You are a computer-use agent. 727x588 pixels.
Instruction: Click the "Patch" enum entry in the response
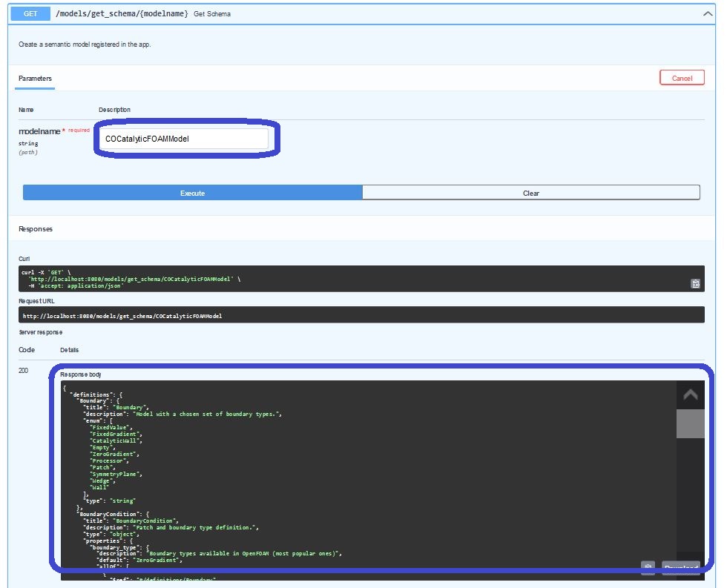click(102, 468)
